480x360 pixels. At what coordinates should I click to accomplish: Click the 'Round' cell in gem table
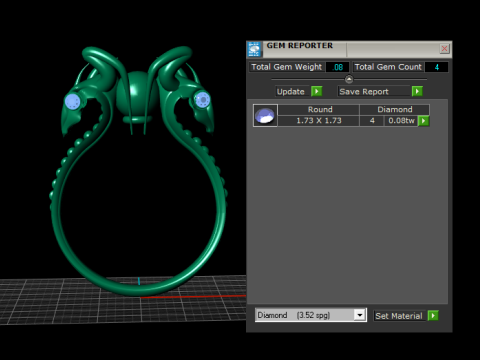click(319, 110)
